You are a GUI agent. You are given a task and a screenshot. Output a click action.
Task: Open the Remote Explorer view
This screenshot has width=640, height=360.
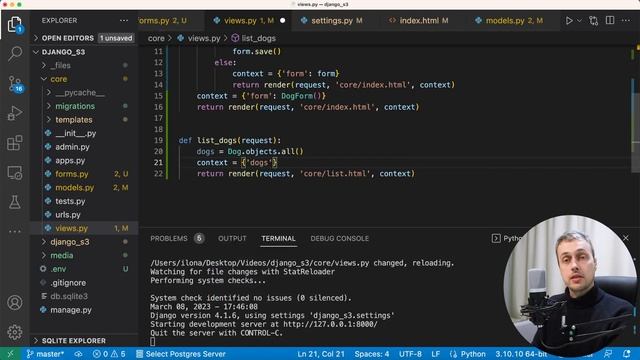point(15,173)
